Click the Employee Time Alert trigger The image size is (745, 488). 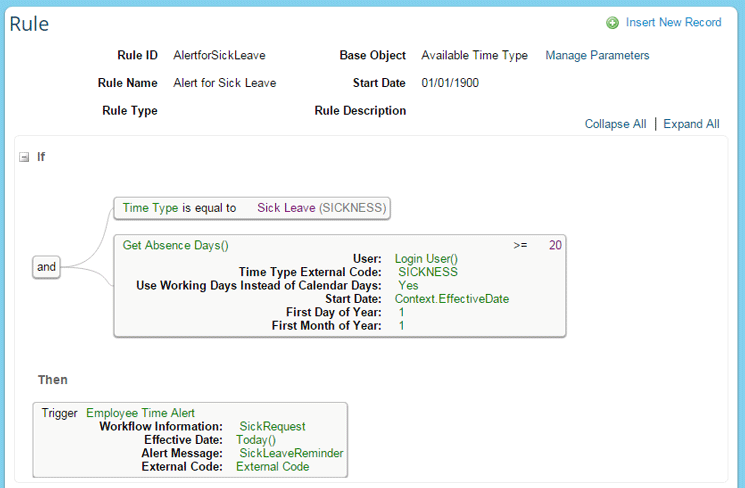(x=140, y=412)
